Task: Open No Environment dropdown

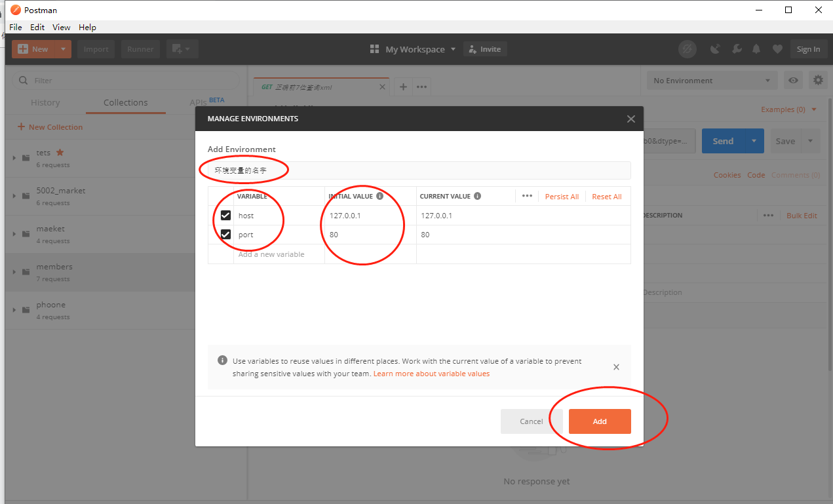Action: [712, 81]
